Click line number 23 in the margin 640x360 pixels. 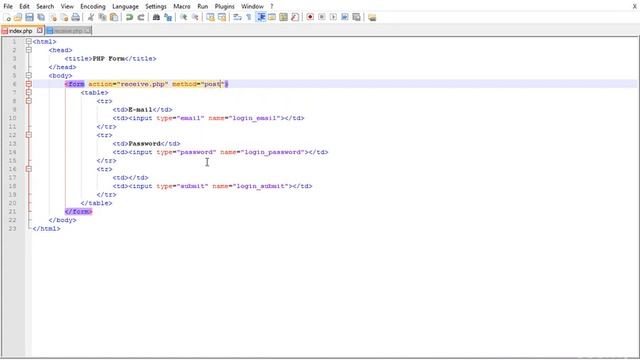pos(13,229)
